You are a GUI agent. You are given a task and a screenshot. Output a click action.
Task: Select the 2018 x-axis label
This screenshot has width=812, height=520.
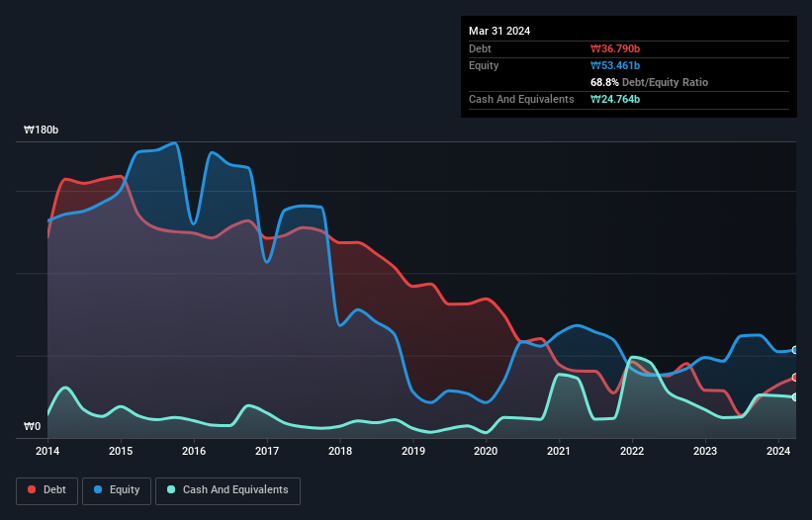point(340,451)
